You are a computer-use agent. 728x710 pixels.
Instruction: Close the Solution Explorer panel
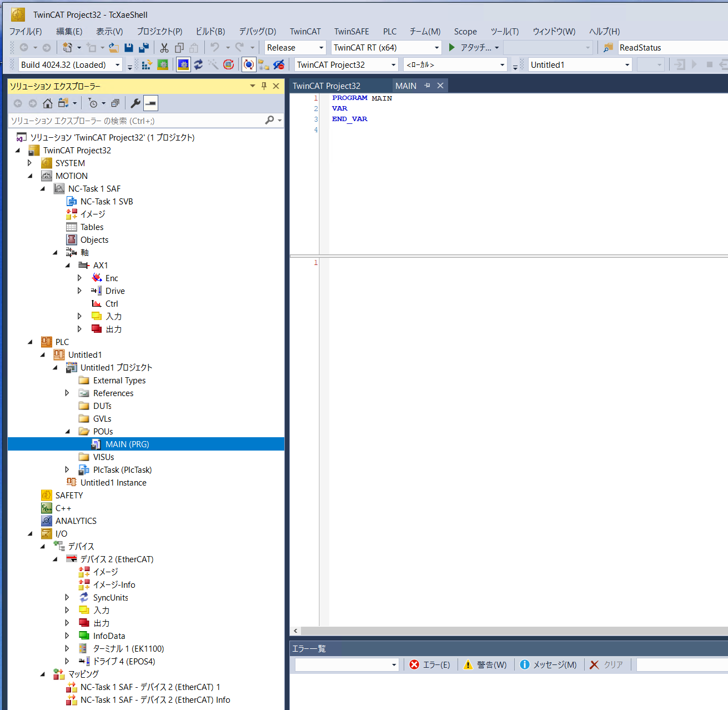276,86
